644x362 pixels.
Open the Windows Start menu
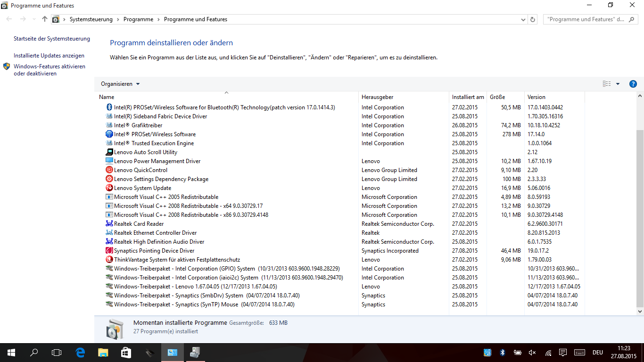(x=11, y=352)
